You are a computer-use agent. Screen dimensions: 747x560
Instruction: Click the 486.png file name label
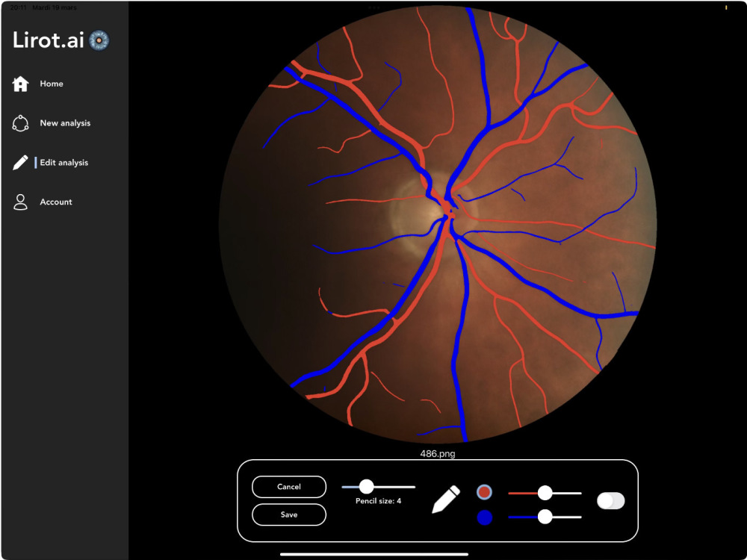coord(437,454)
